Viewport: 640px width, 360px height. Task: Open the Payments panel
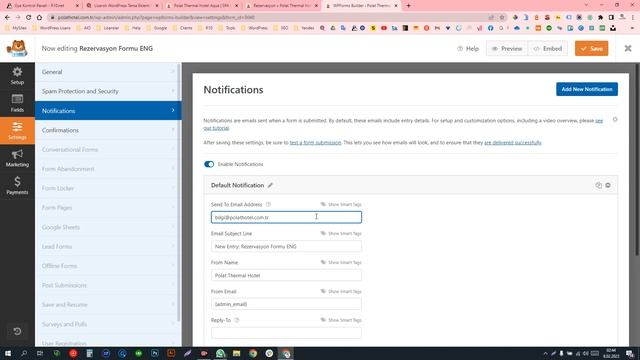(17, 185)
